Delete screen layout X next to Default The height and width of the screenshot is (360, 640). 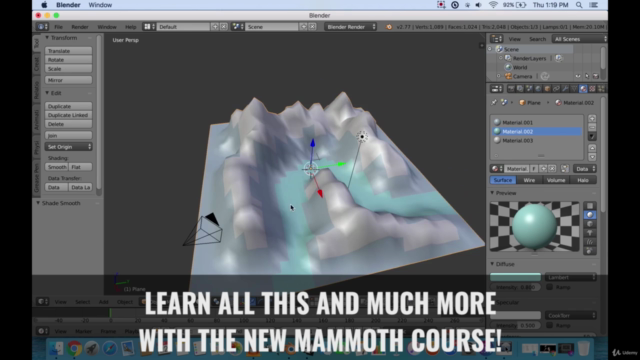pos(224,27)
